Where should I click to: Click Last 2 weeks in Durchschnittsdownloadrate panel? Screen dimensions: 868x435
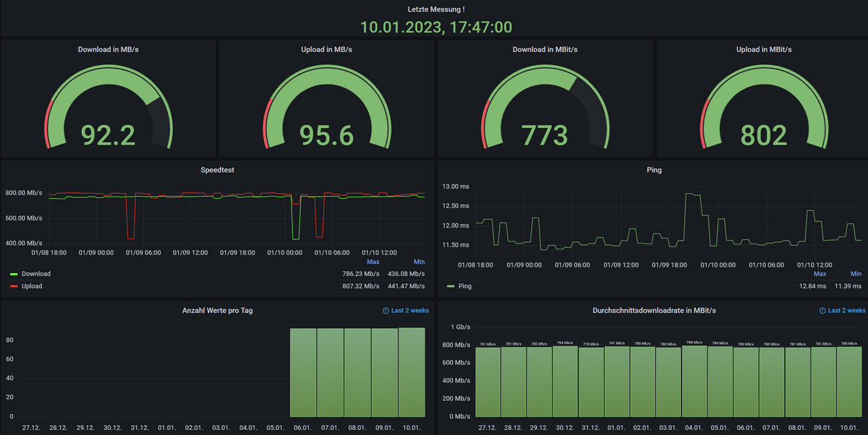click(847, 311)
